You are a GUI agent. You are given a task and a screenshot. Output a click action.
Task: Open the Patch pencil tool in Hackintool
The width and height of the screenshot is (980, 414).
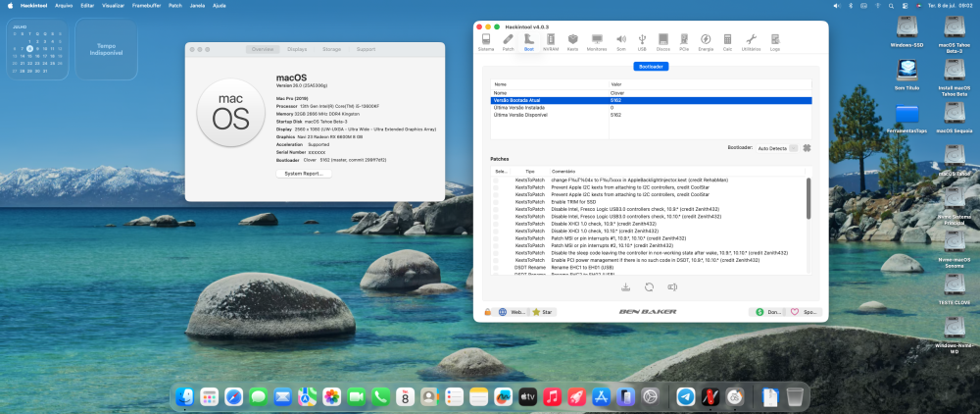pos(508,42)
